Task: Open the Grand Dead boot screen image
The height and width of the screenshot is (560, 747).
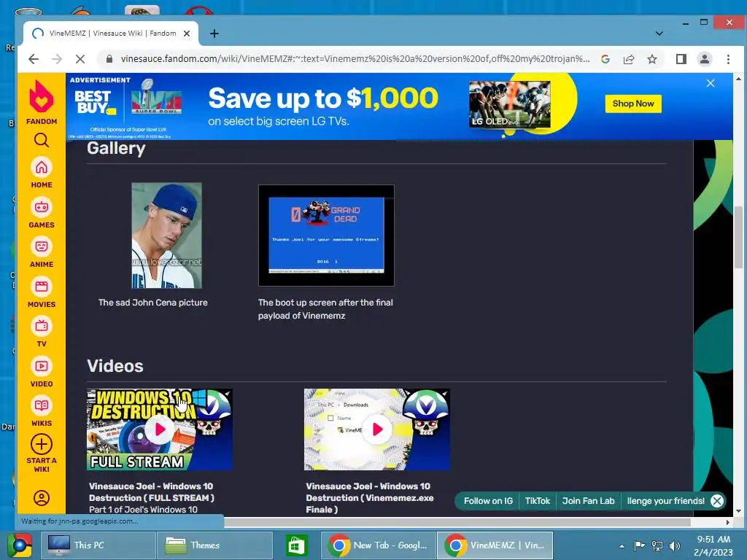Action: coord(326,236)
